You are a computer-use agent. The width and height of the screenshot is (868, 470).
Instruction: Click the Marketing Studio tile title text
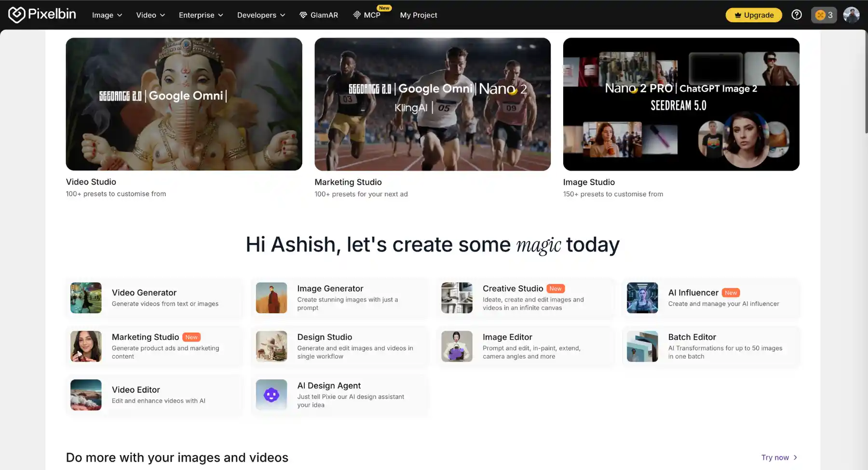[146, 337]
